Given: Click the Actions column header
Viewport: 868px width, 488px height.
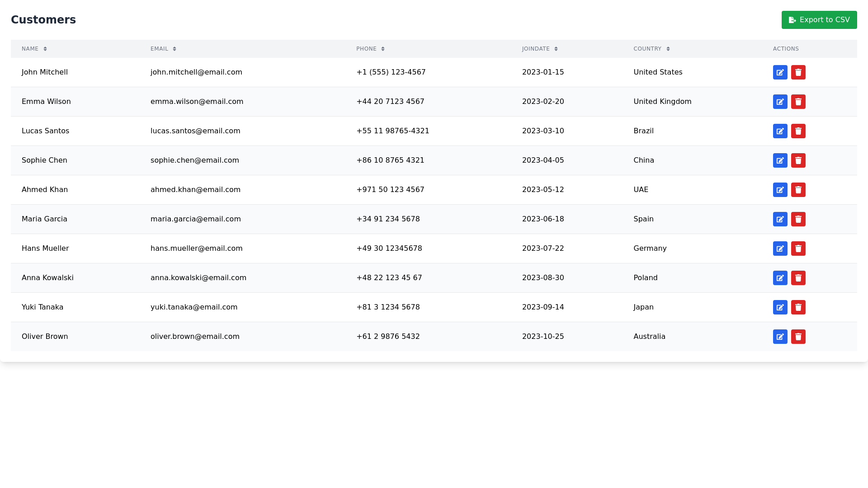Looking at the screenshot, I should coord(786,49).
